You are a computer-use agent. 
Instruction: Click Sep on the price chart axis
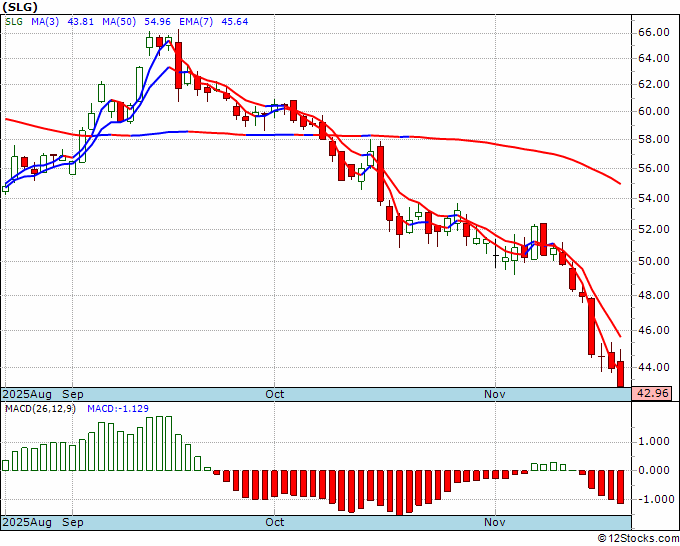(73, 394)
